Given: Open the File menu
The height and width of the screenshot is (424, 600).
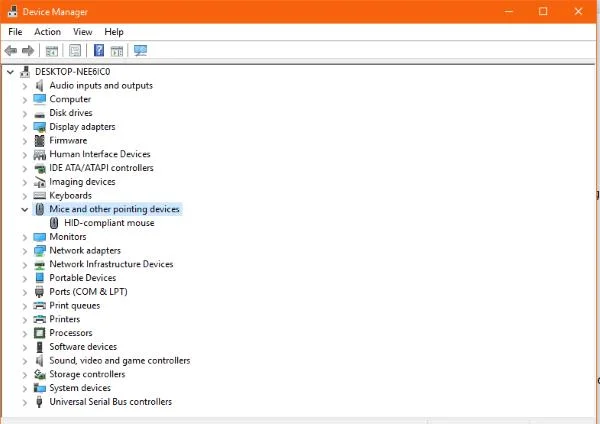Looking at the screenshot, I should click(x=15, y=32).
